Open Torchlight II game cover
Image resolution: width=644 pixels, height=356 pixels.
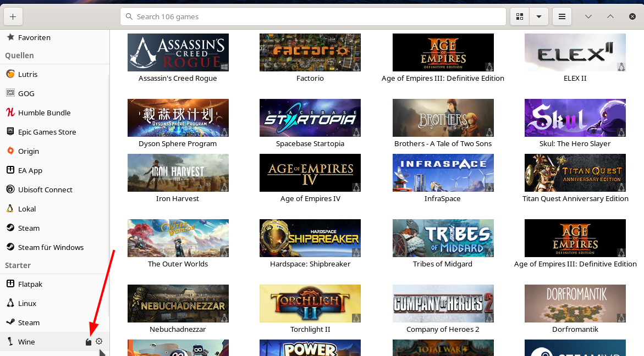tap(310, 303)
